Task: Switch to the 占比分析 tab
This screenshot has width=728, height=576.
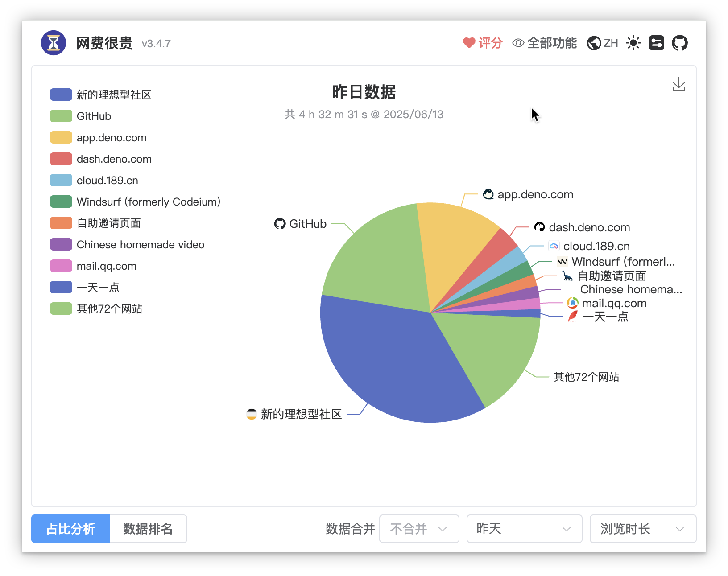Action: point(70,529)
